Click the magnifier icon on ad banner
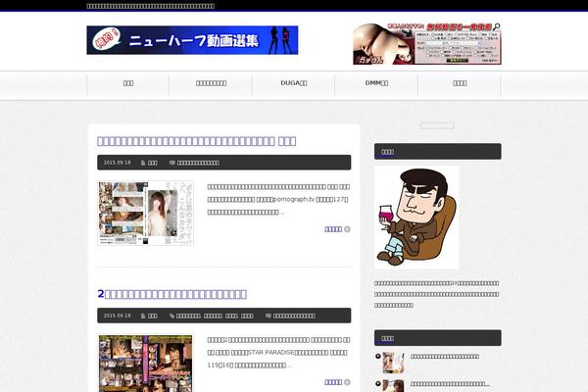 point(497,26)
